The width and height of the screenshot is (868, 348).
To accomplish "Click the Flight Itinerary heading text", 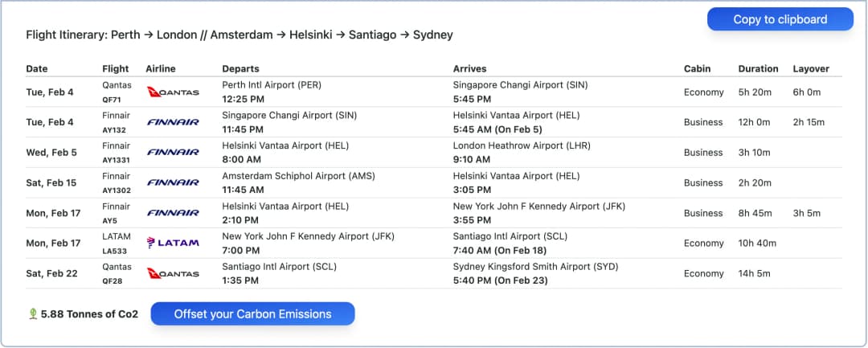I will click(x=240, y=35).
